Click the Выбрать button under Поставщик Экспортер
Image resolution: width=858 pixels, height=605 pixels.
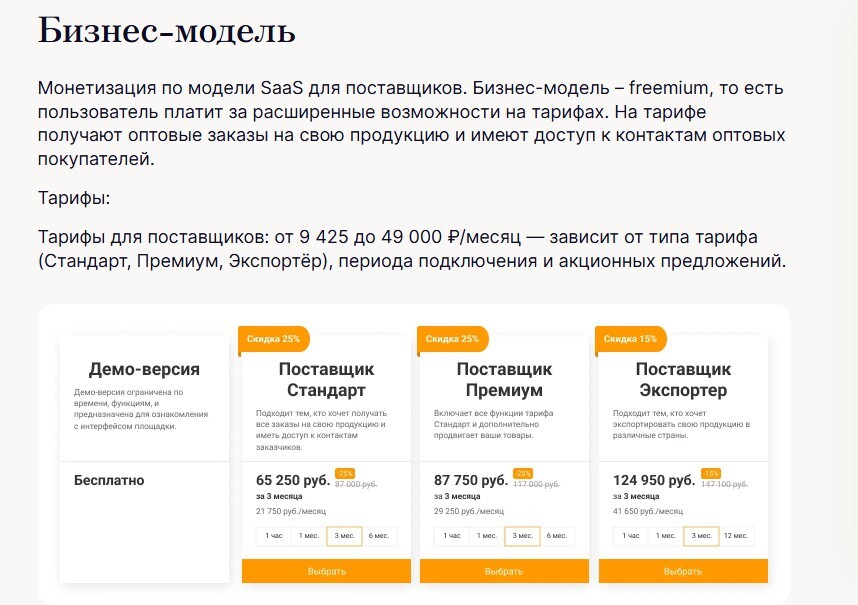[683, 571]
